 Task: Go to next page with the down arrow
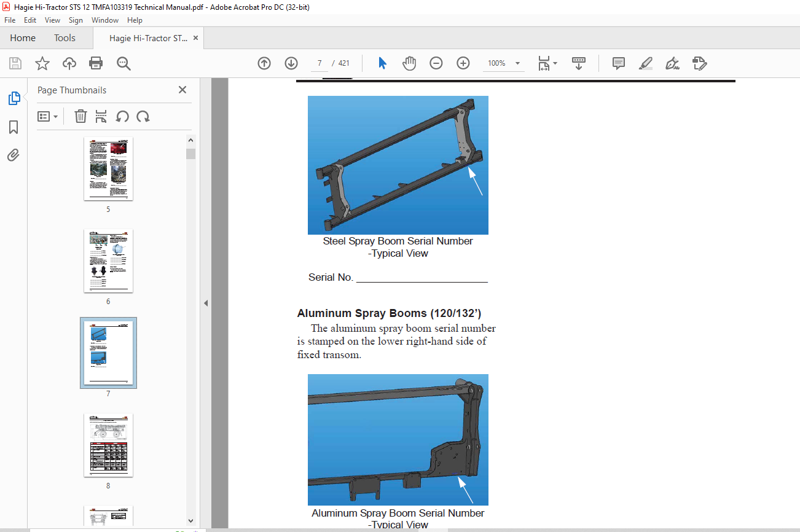coord(291,63)
